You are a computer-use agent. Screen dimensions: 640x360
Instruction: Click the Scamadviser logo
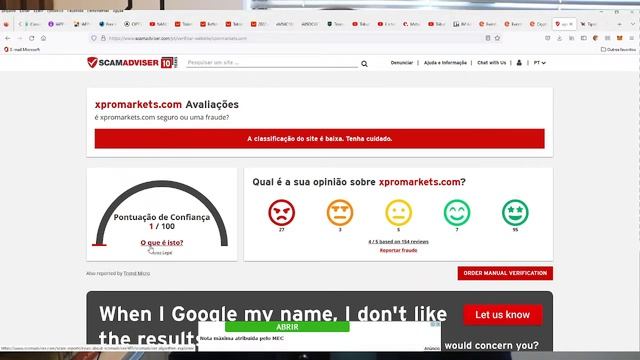pyautogui.click(x=132, y=62)
